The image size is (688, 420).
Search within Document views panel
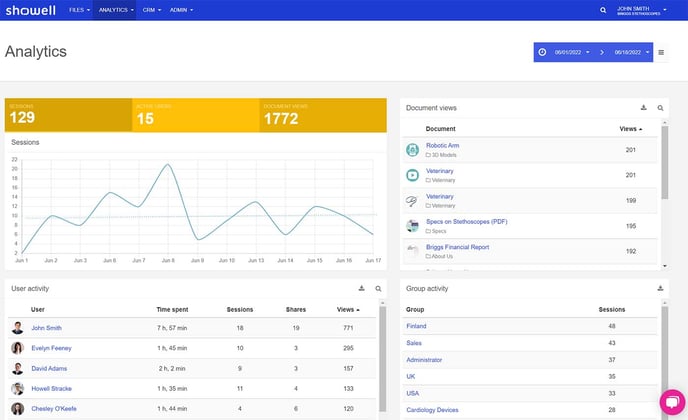pyautogui.click(x=660, y=108)
